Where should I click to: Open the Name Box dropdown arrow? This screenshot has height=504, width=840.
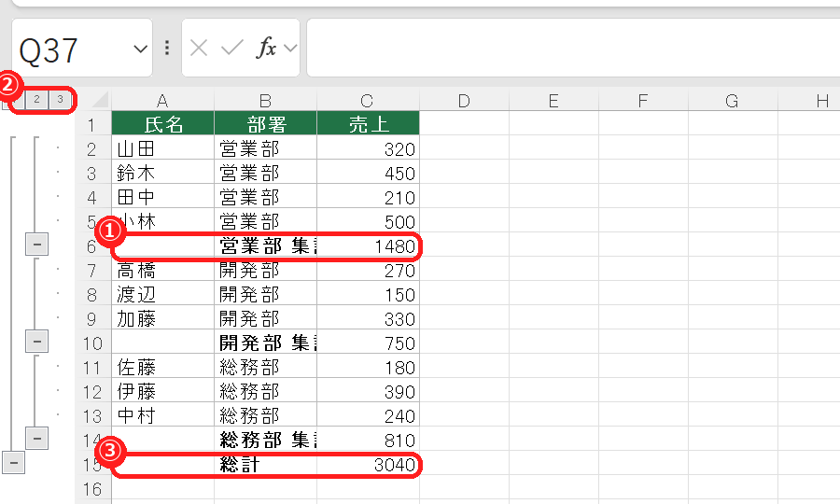pos(140,49)
